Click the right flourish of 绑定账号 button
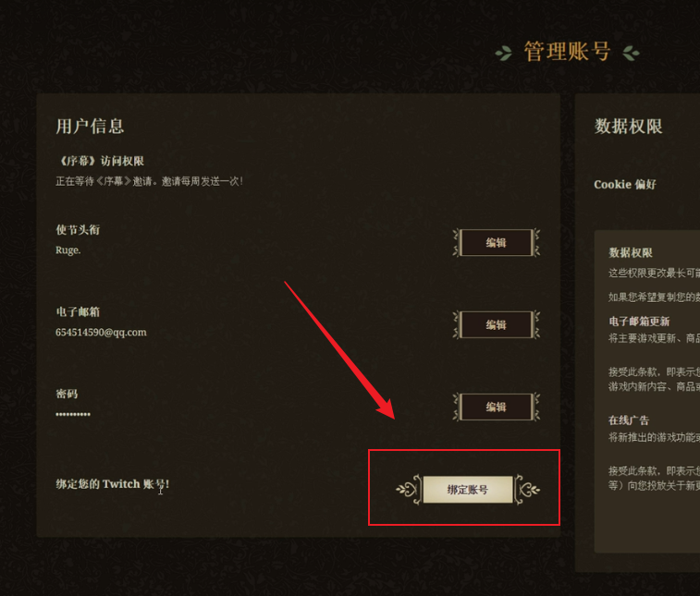Image resolution: width=700 pixels, height=596 pixels. [x=527, y=490]
